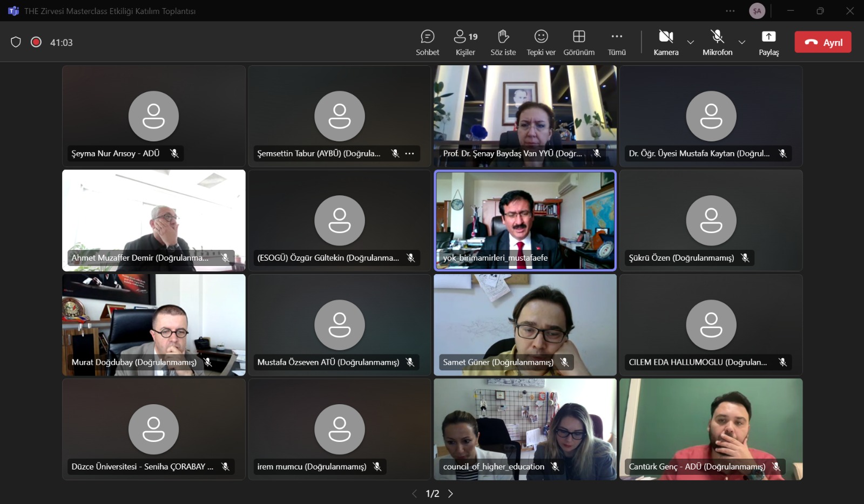Screen dimensions: 864x504
Task: Open the Sohbet chat panel
Action: pyautogui.click(x=427, y=43)
